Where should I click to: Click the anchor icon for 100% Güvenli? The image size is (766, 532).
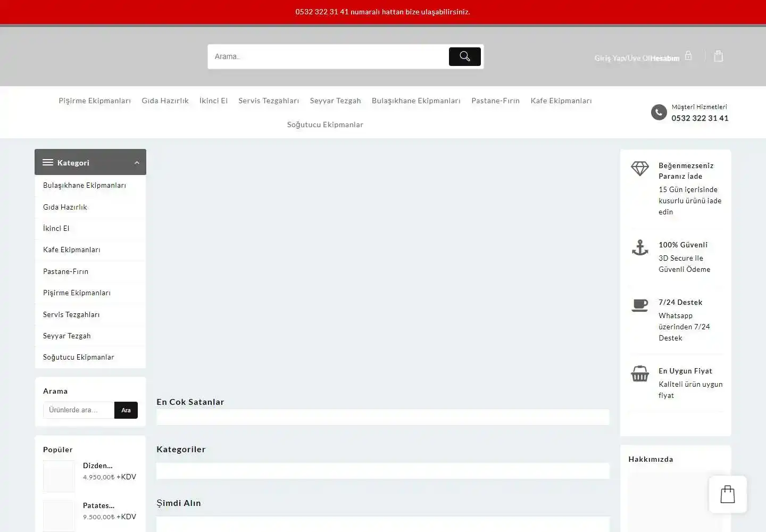[x=640, y=247]
